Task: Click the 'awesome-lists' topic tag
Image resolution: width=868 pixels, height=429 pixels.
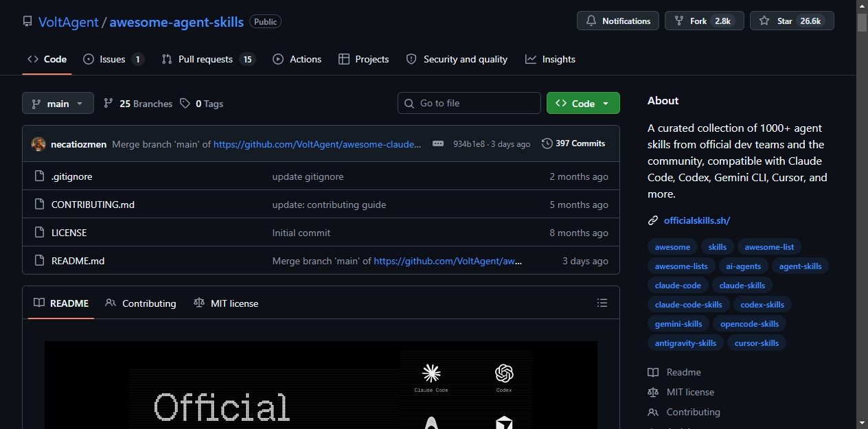Action: point(681,266)
